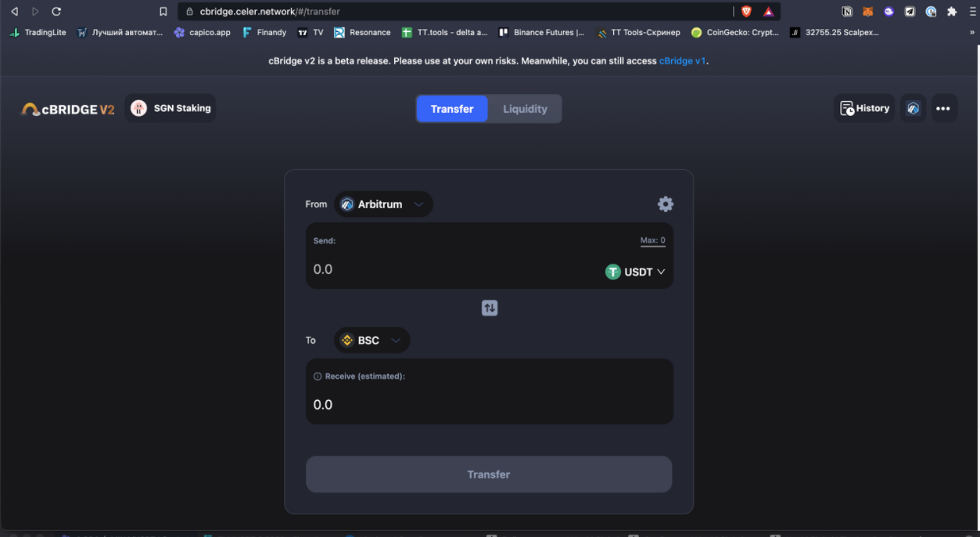Click the Receive estimated 0.0 value
980x537 pixels.
point(323,405)
